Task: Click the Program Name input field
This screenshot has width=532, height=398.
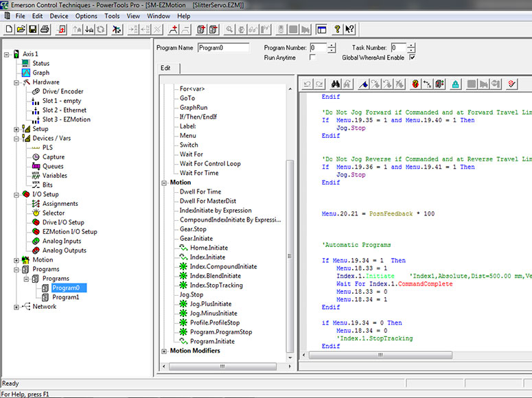Action: [224, 48]
